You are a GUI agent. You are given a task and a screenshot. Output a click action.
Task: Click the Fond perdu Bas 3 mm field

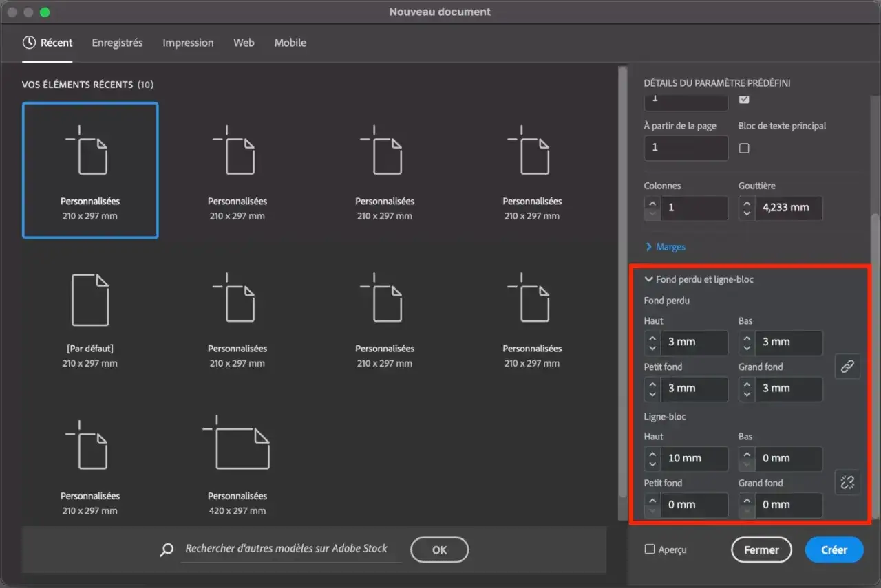788,342
